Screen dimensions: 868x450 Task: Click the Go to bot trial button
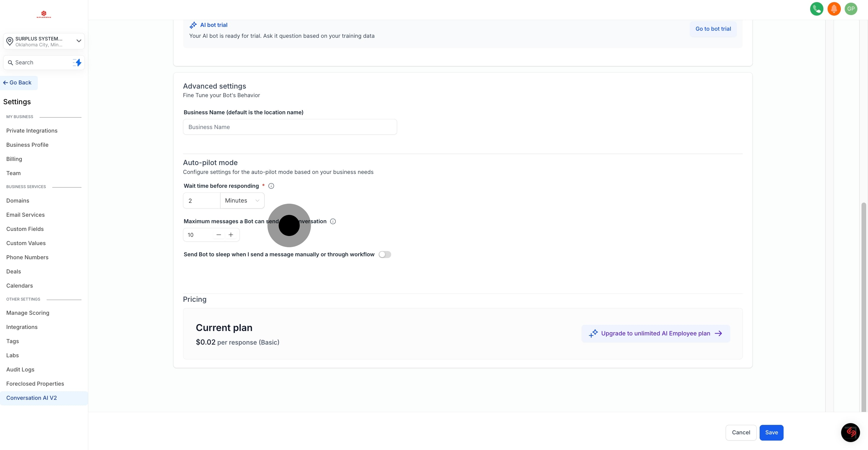click(x=713, y=29)
